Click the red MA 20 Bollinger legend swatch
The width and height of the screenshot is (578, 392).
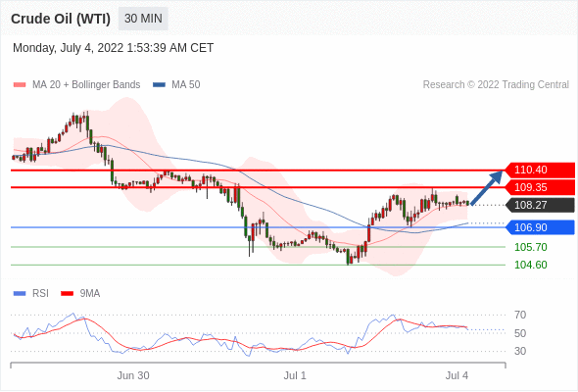20,85
